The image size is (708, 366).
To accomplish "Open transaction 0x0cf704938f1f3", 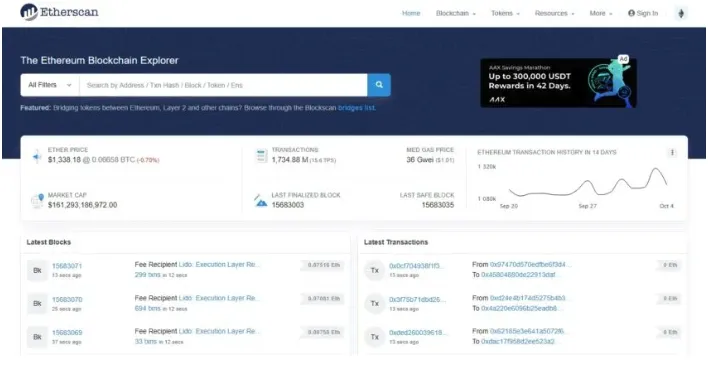I will (418, 266).
